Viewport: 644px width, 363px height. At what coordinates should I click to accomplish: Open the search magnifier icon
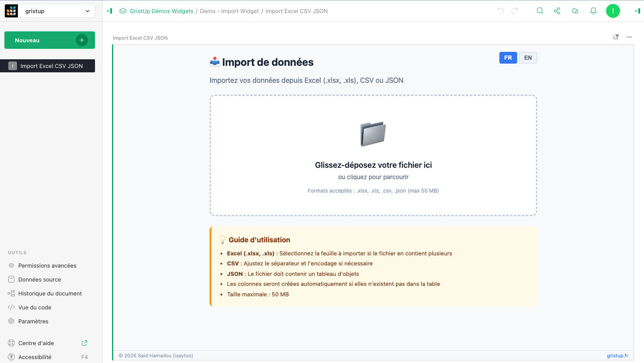click(x=540, y=11)
